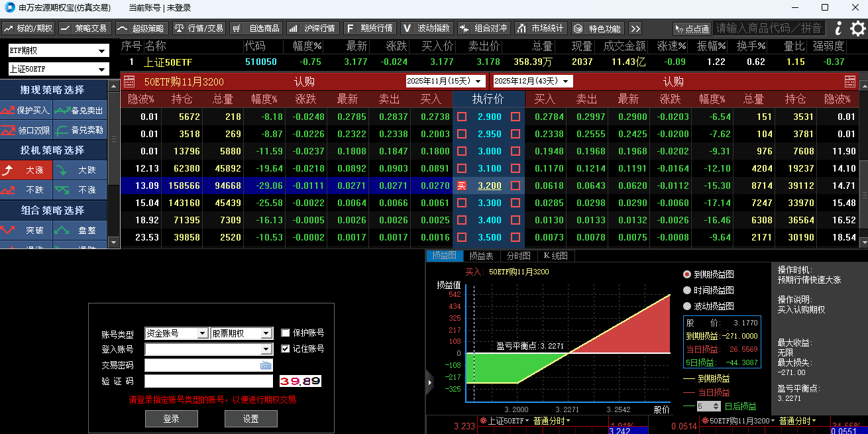Uncheck the 记住账号 checkbox

coord(286,349)
